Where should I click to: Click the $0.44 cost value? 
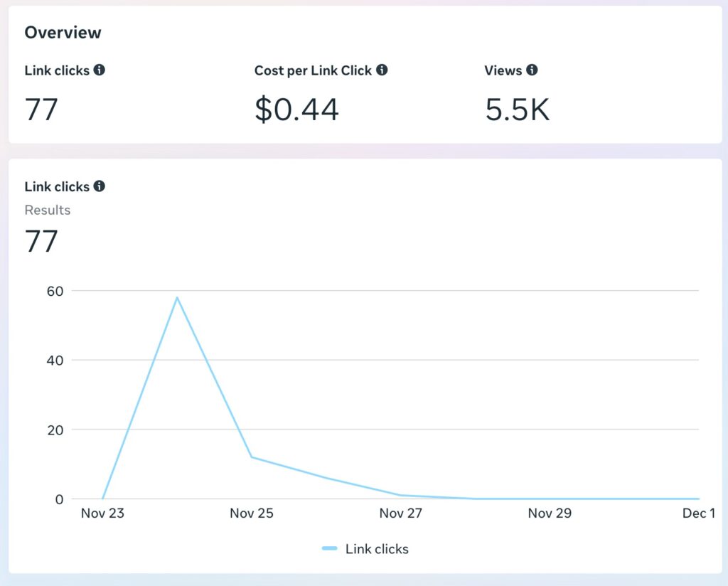click(296, 110)
